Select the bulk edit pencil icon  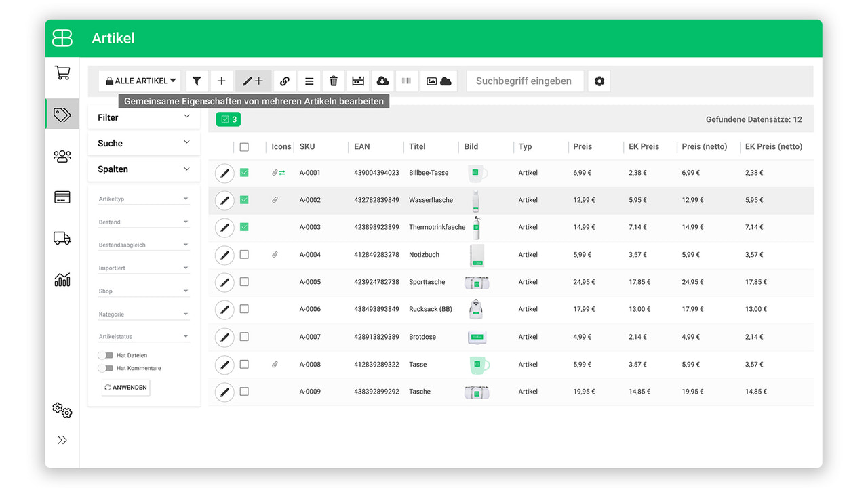pyautogui.click(x=253, y=81)
